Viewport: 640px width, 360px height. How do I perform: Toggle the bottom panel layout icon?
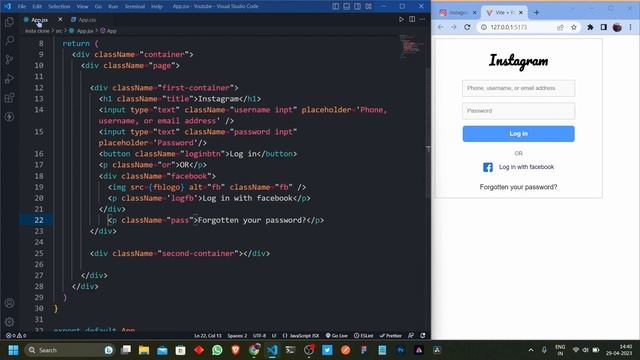click(x=347, y=7)
